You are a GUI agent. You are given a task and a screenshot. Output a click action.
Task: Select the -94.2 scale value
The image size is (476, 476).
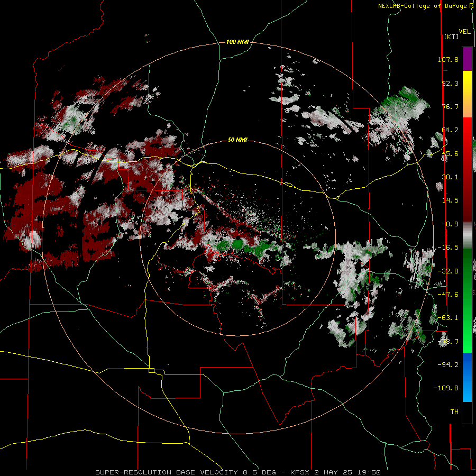(448, 364)
